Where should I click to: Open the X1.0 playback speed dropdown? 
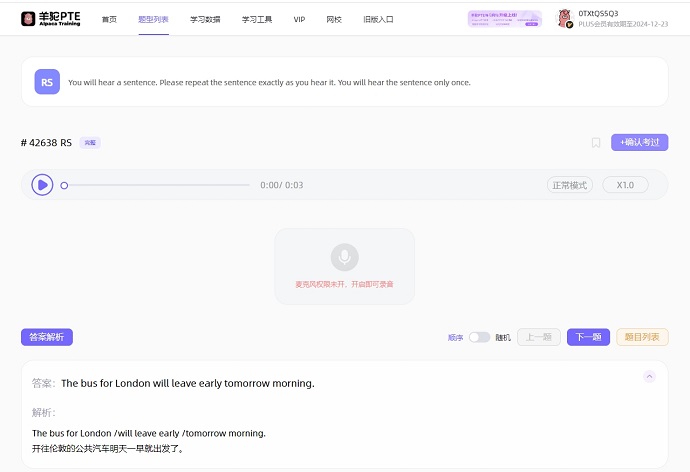point(625,185)
